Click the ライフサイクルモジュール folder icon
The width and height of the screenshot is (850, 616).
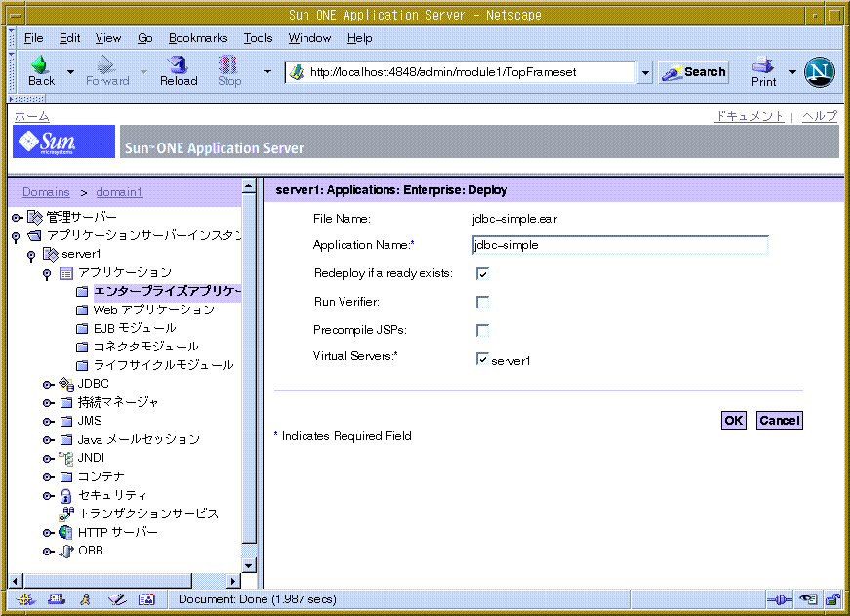(x=82, y=365)
